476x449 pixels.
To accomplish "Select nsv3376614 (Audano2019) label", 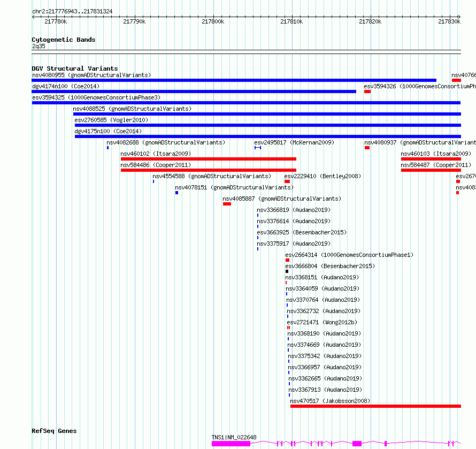I will (294, 221).
